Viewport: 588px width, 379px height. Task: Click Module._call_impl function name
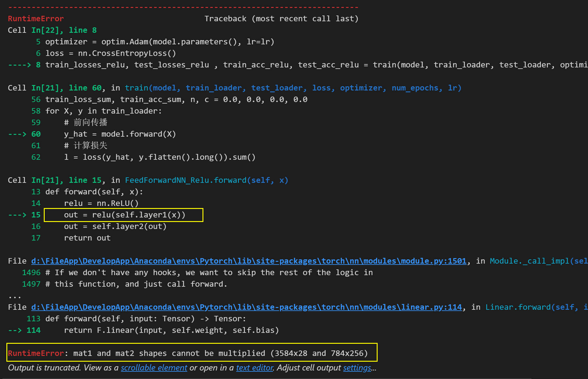[529, 261]
